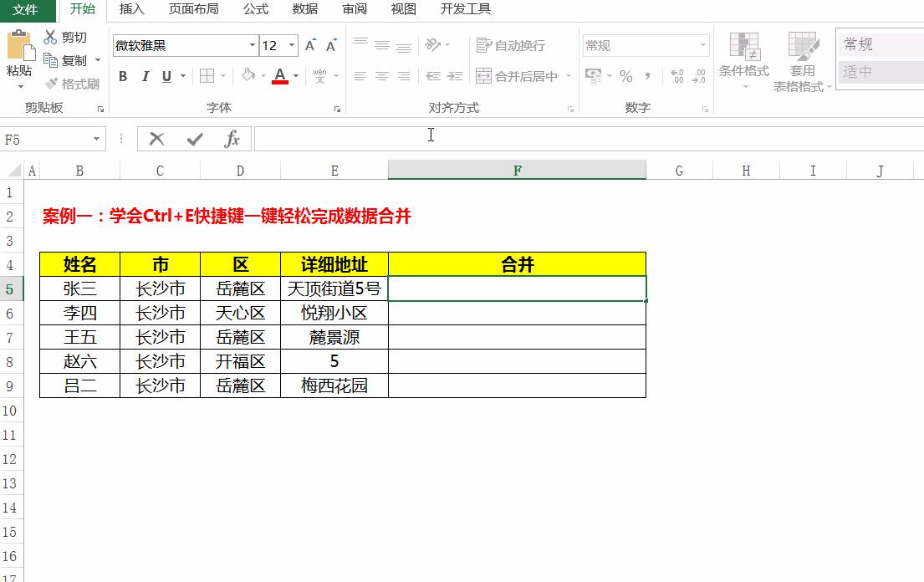Click the comma thousands separator icon
924x582 pixels.
point(647,76)
